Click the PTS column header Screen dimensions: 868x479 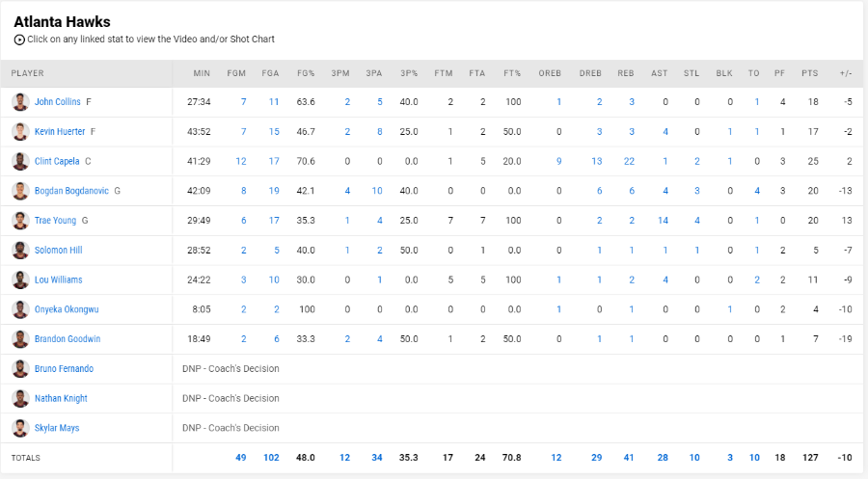[809, 73]
